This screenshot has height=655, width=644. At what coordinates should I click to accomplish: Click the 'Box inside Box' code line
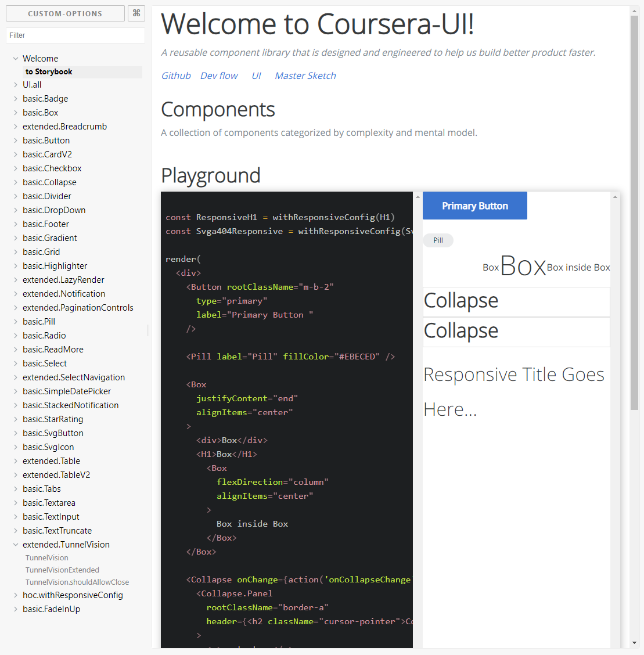[252, 524]
